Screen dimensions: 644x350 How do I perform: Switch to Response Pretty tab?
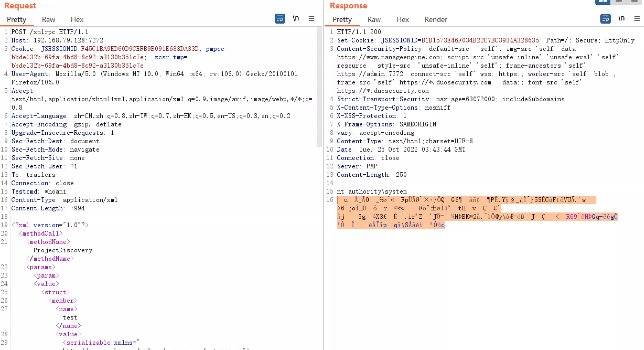(x=342, y=19)
